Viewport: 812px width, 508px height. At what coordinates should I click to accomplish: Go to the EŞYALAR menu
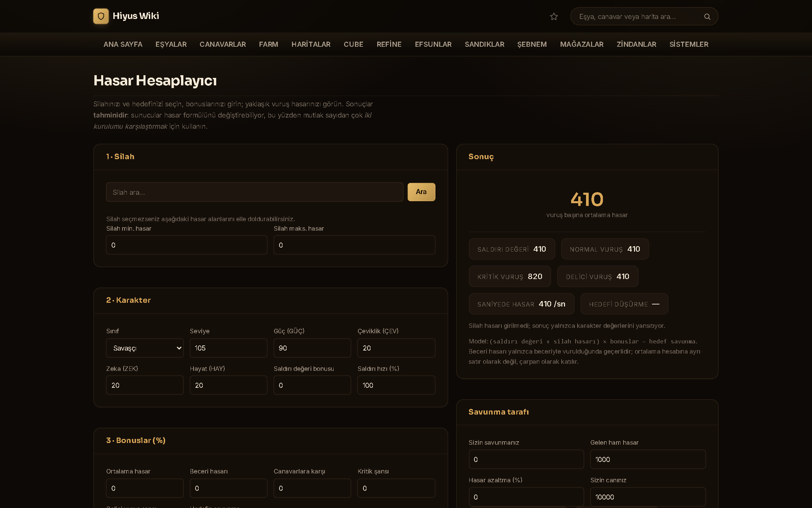tap(171, 44)
